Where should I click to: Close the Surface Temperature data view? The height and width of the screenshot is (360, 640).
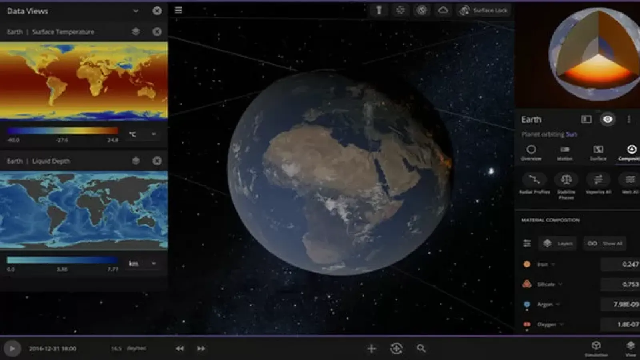pyautogui.click(x=157, y=31)
